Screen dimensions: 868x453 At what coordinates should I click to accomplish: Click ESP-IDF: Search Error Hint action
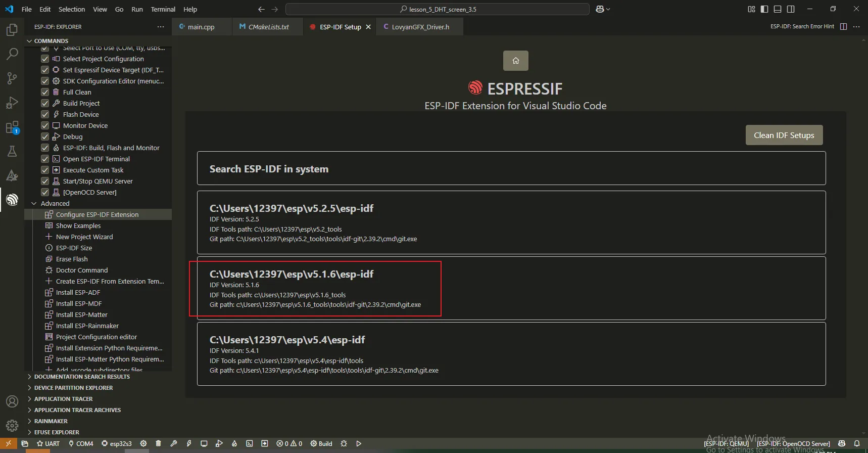802,26
